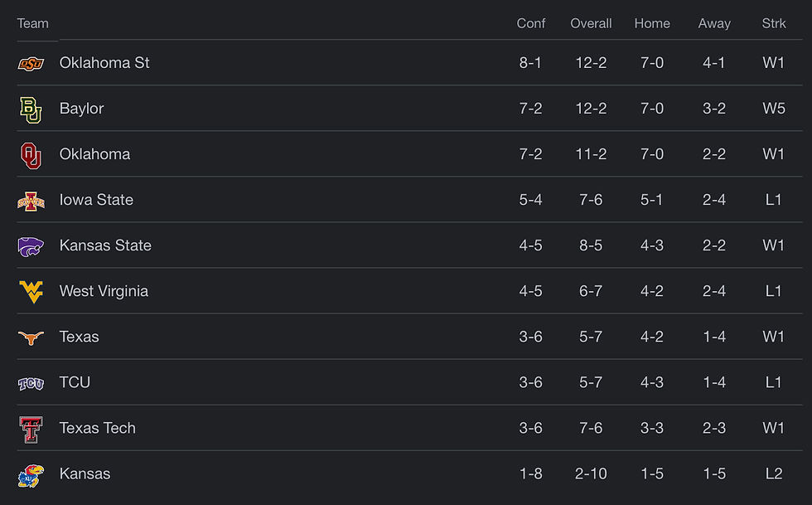Screen dimensions: 812x505
Task: Open the Baylor team link
Action: coord(81,109)
